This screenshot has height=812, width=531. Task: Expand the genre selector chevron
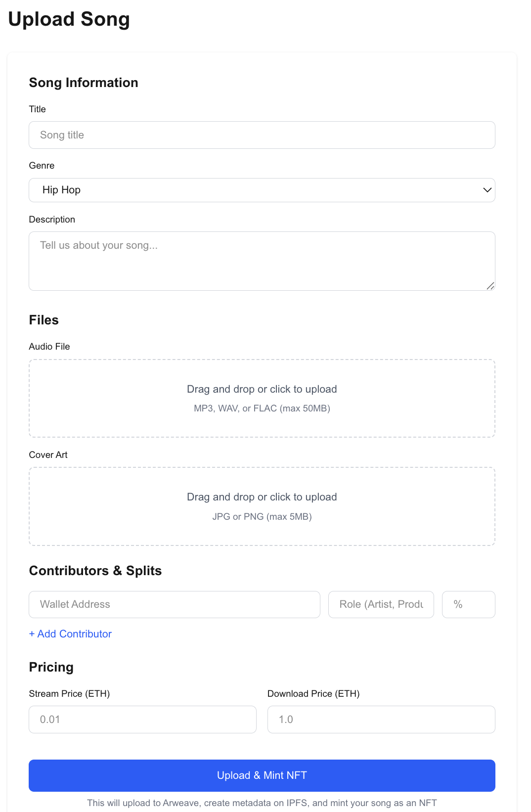pos(486,190)
